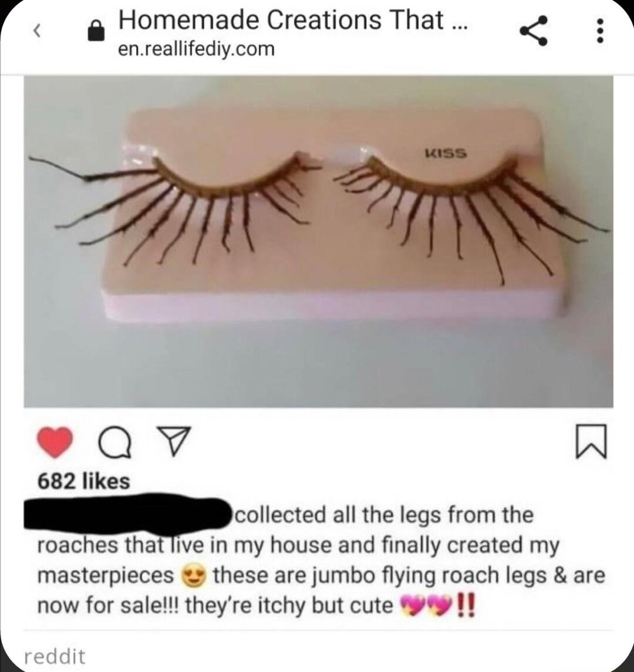Tap the back arrow in browser header
The image size is (634, 672).
[38, 31]
